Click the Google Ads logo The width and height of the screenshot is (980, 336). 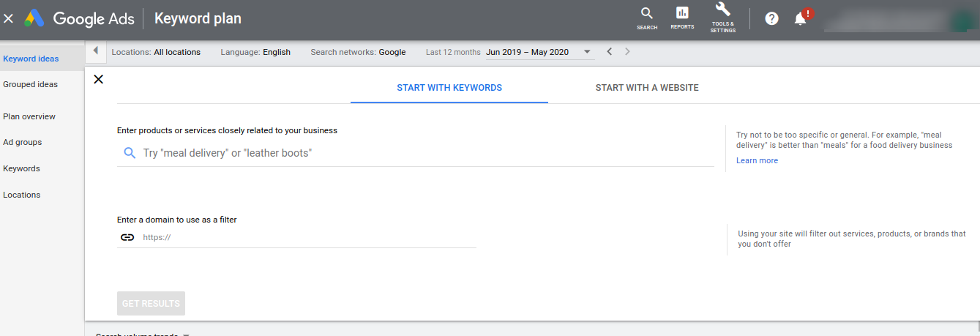[79, 18]
